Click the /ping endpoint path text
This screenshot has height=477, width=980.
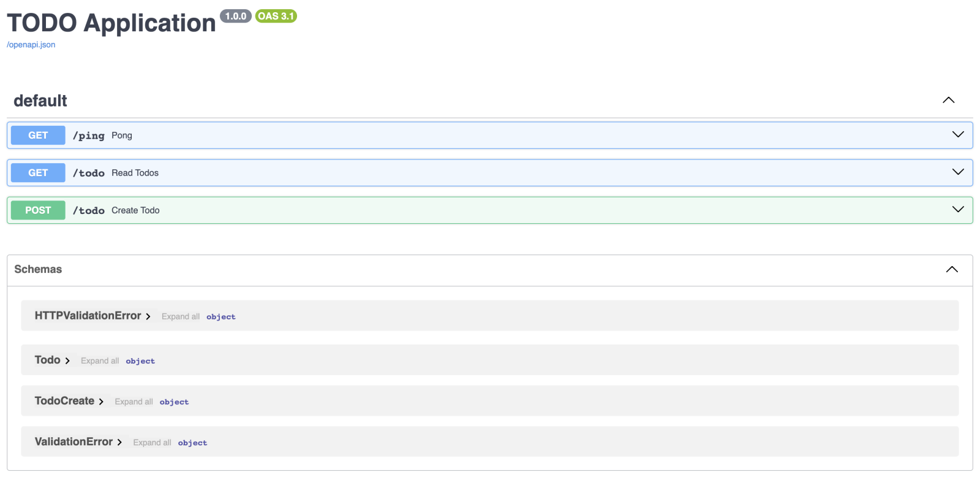click(89, 135)
